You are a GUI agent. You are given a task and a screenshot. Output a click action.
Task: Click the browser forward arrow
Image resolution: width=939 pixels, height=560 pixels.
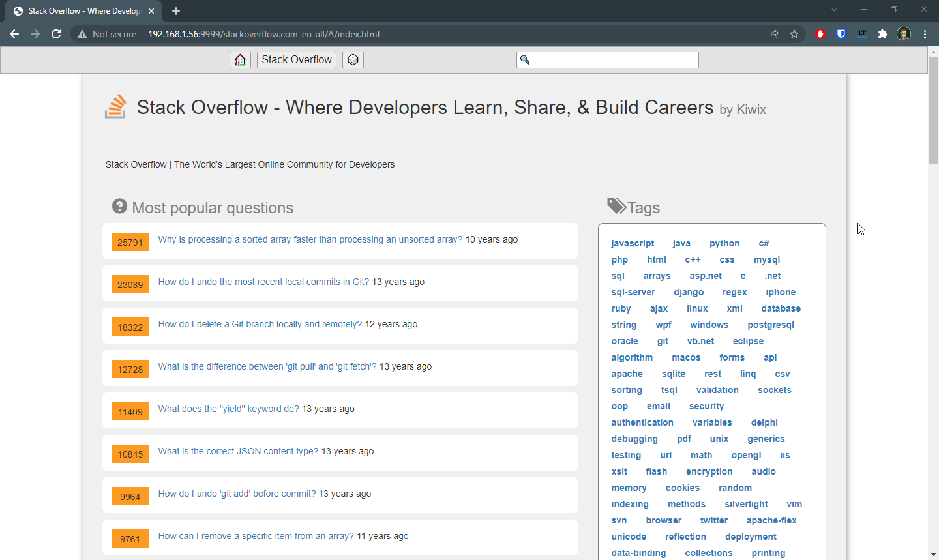(x=35, y=34)
